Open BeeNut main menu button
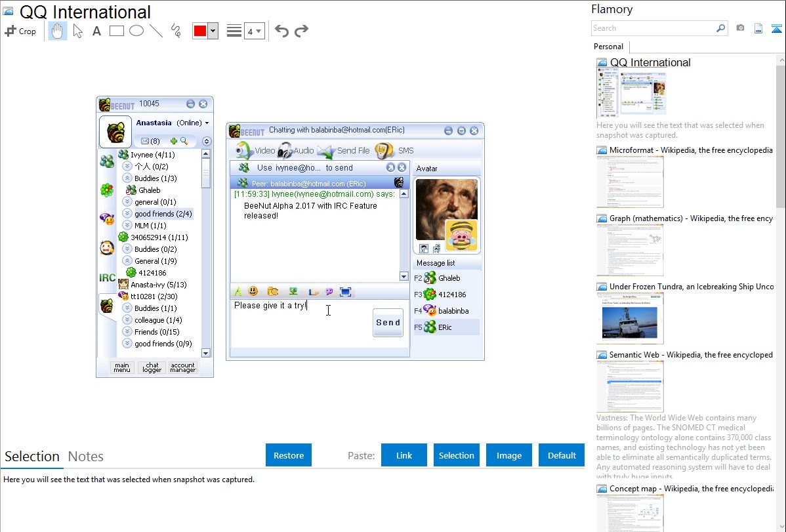The image size is (786, 532). (122, 367)
